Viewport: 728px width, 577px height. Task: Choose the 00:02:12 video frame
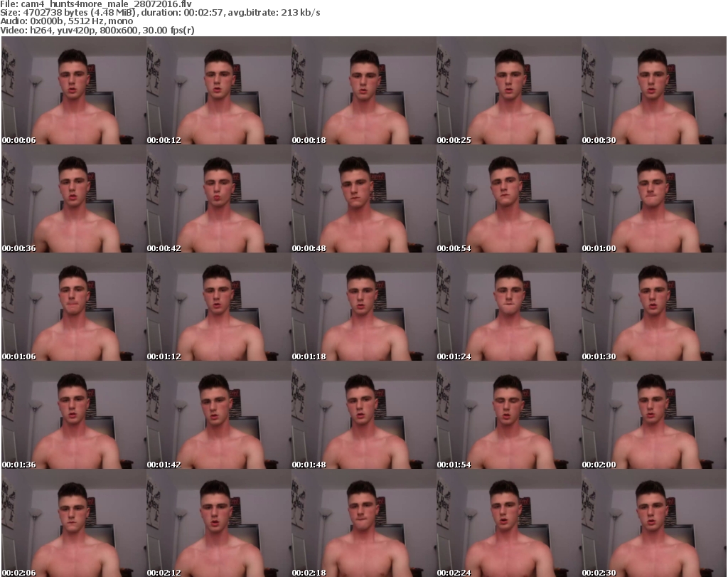(x=219, y=523)
